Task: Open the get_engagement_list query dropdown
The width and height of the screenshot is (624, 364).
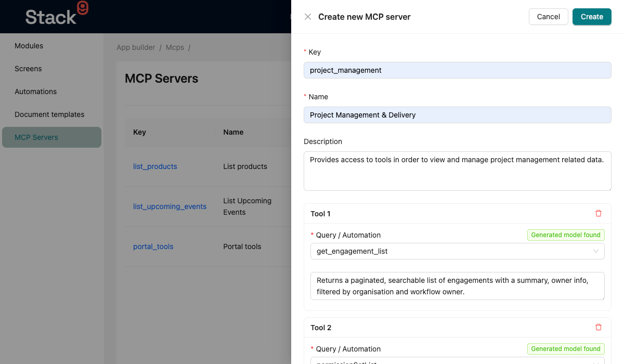Action: pyautogui.click(x=458, y=251)
